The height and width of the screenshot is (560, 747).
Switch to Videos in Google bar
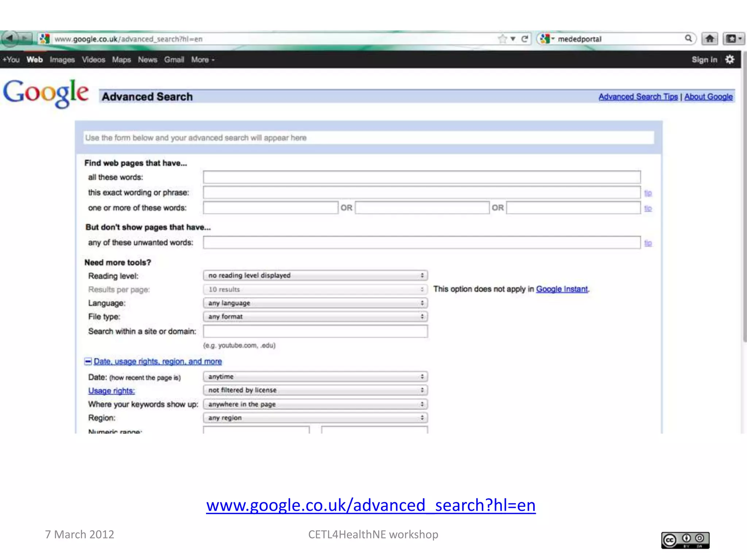[x=93, y=59]
